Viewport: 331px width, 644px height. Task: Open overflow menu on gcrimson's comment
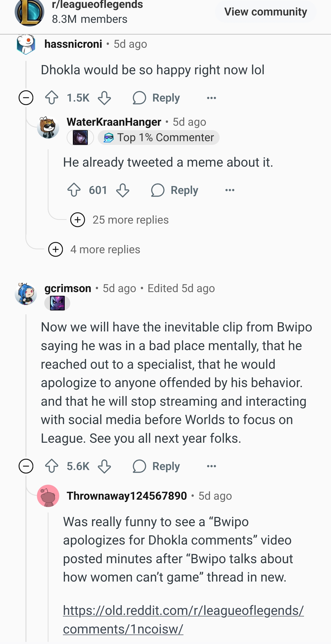tap(211, 466)
